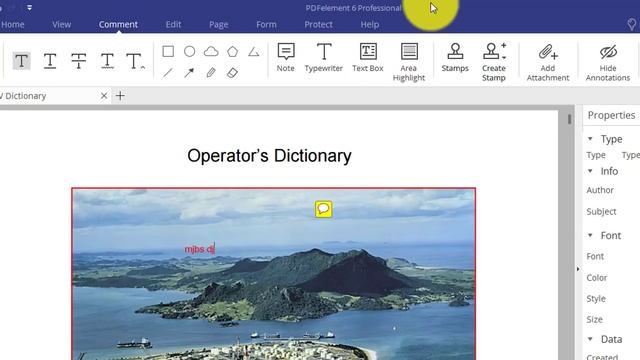
Task: Select the Arrow drawing tool
Action: (x=189, y=73)
